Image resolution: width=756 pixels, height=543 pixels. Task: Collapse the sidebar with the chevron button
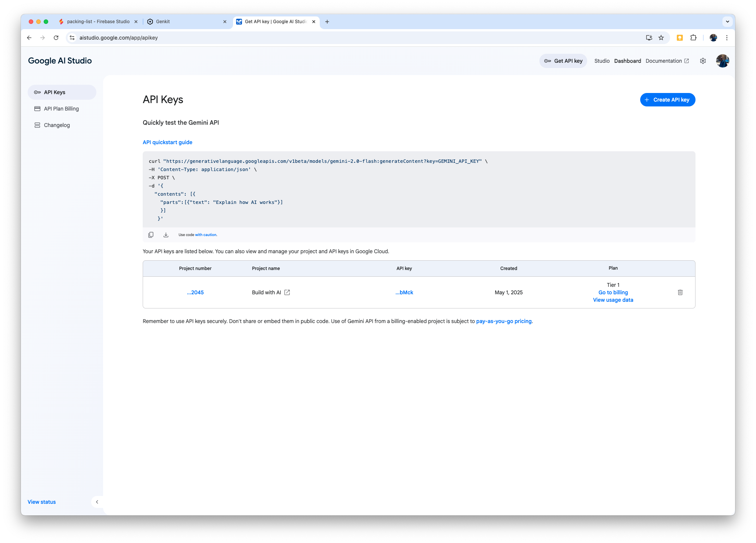97,502
